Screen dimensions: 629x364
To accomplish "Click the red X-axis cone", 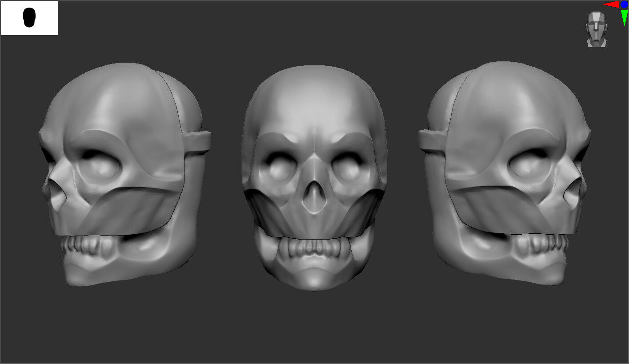I will click(611, 4).
